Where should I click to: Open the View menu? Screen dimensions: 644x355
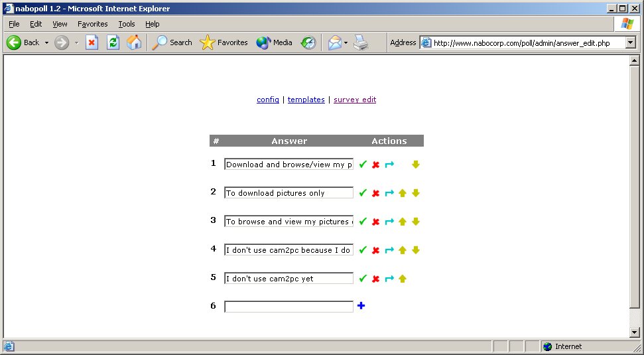point(60,24)
